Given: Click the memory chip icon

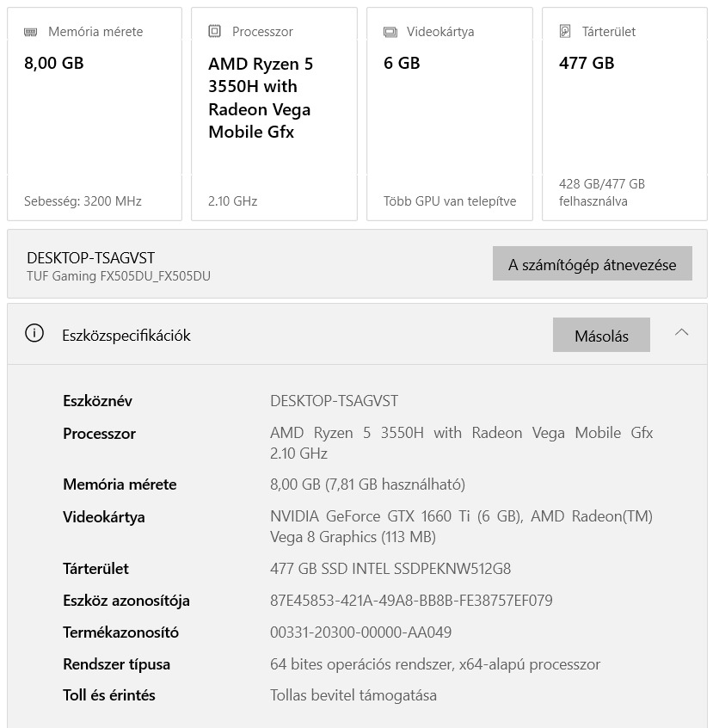Looking at the screenshot, I should 31,32.
